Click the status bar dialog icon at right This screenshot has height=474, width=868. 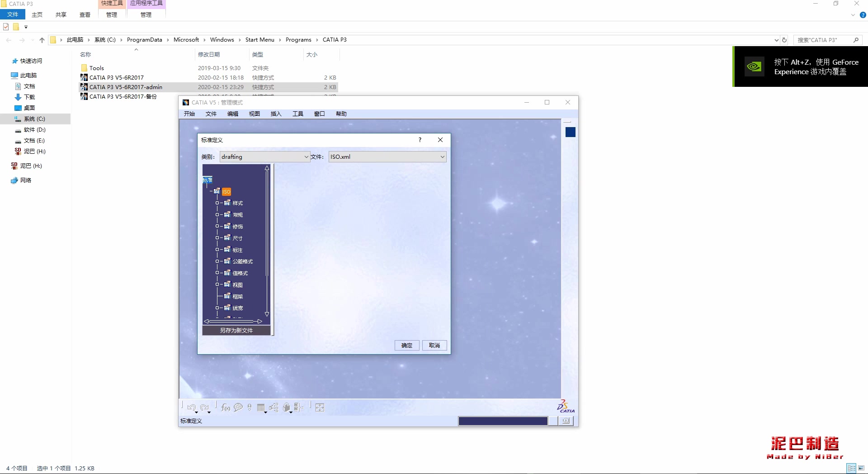(566, 421)
